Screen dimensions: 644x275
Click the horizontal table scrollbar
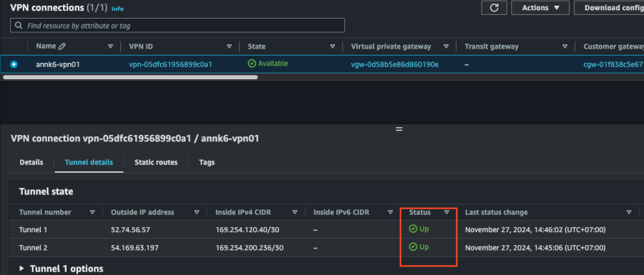130,77
